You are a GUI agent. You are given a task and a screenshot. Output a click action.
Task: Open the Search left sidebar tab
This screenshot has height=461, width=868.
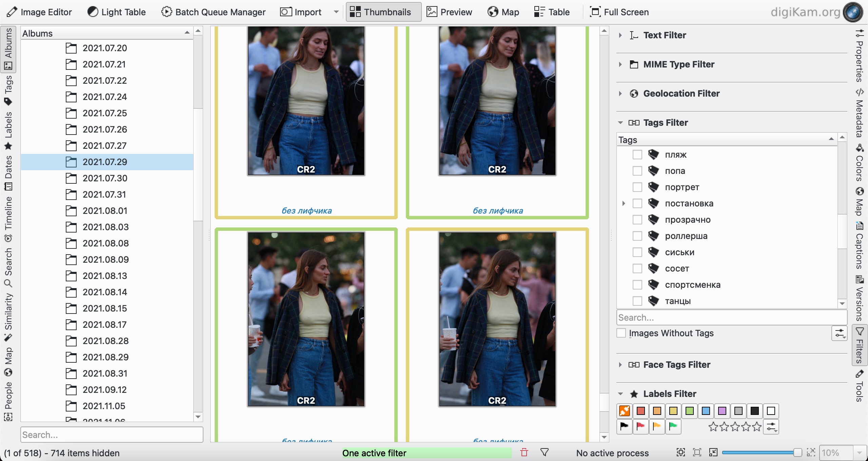click(x=8, y=267)
